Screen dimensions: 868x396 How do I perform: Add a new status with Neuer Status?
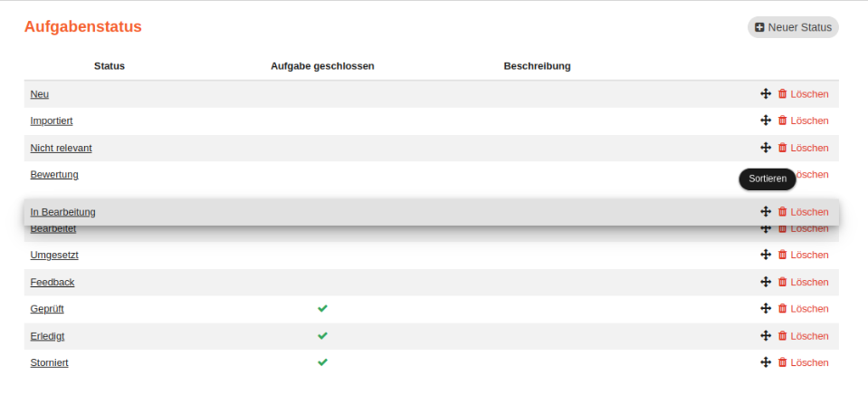[793, 27]
